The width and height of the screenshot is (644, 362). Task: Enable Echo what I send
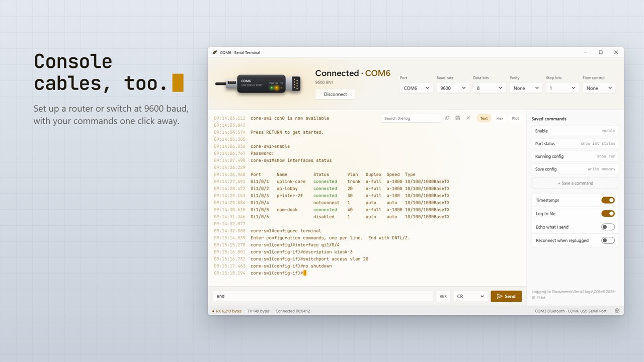click(608, 227)
